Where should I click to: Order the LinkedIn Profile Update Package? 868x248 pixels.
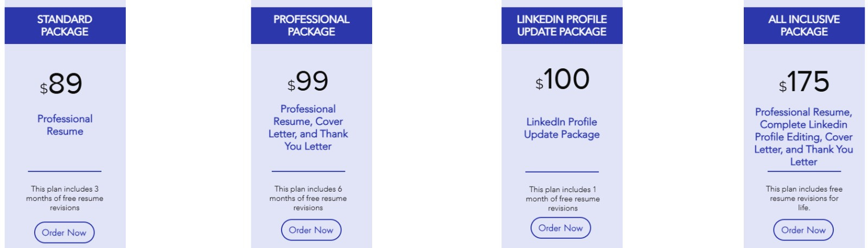click(560, 228)
